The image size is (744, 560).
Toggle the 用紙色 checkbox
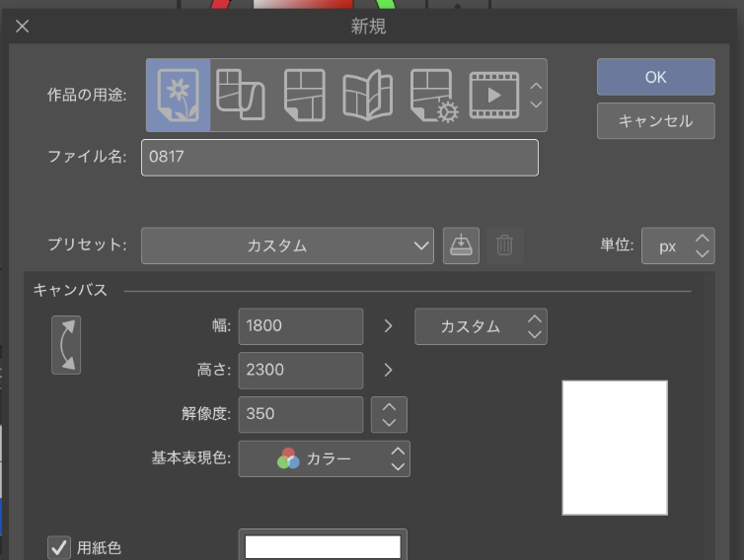pos(59,547)
